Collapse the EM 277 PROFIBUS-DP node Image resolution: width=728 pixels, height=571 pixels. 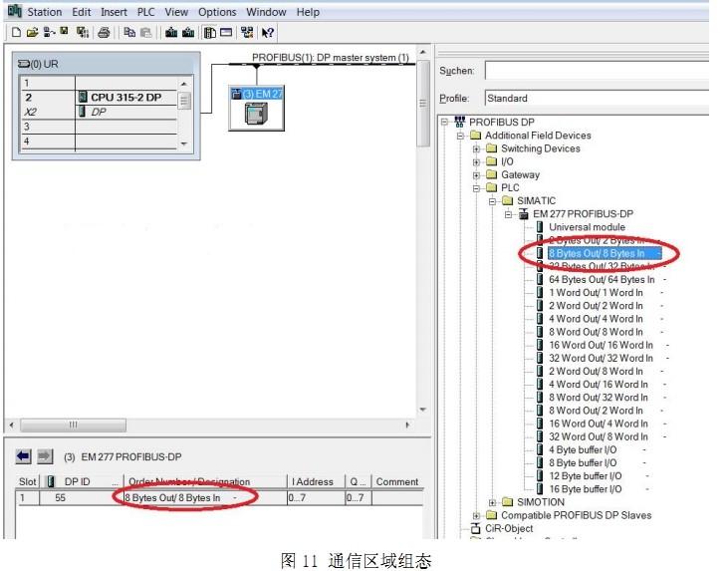508,214
